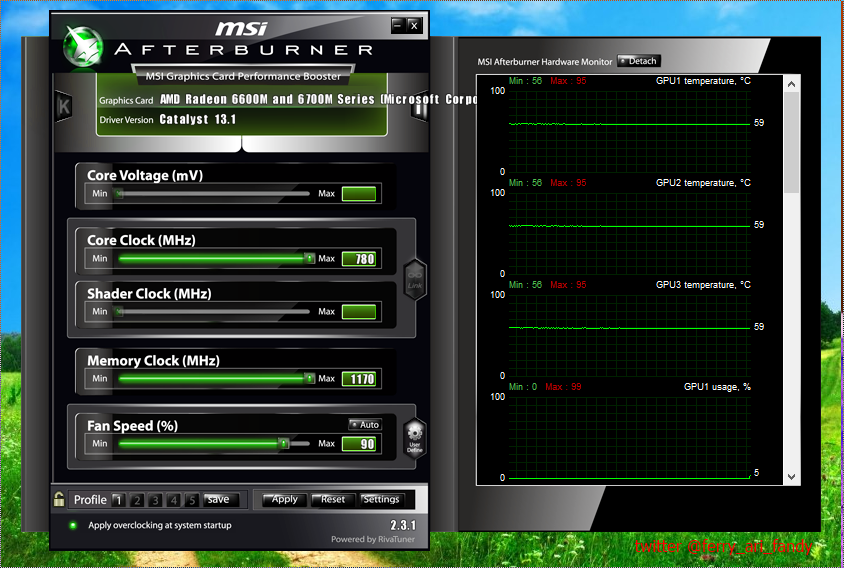Click the Shader Clock slider handle
844x568 pixels.
(119, 311)
